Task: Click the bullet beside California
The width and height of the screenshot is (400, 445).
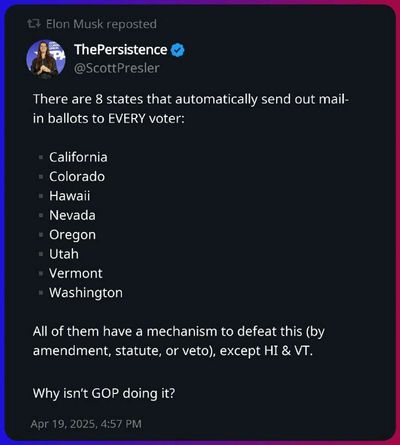Action: click(41, 157)
